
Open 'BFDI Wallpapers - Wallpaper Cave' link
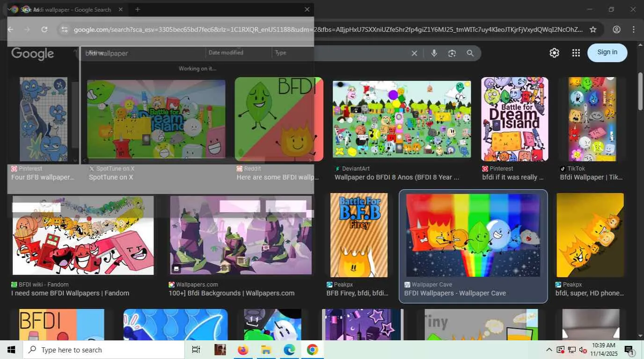click(x=455, y=293)
